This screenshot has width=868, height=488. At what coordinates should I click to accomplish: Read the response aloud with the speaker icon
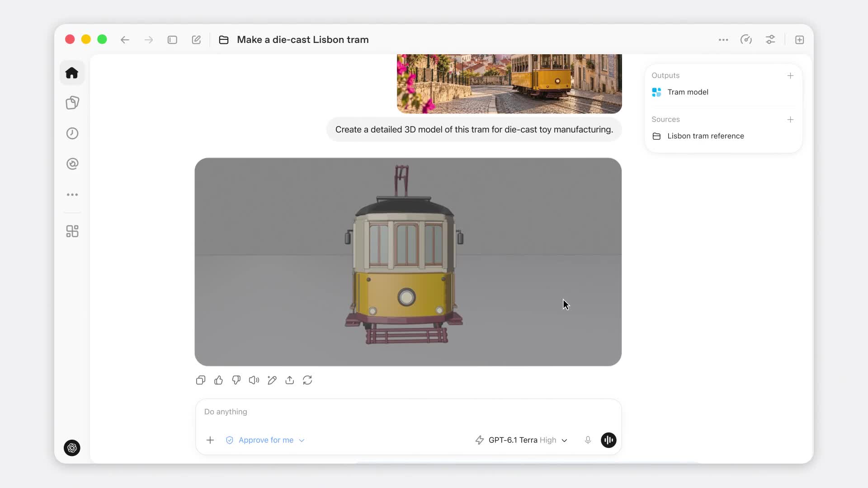click(x=254, y=380)
